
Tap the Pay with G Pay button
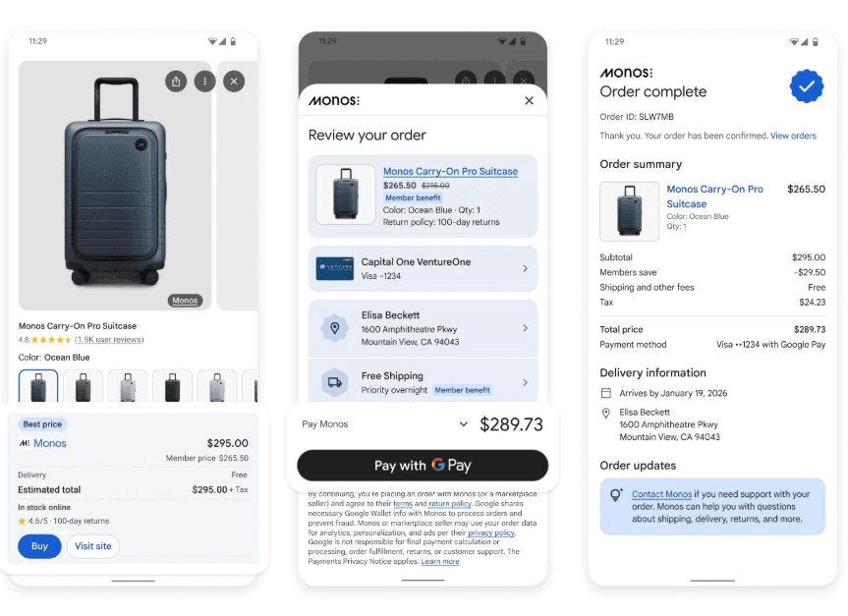pyautogui.click(x=423, y=465)
